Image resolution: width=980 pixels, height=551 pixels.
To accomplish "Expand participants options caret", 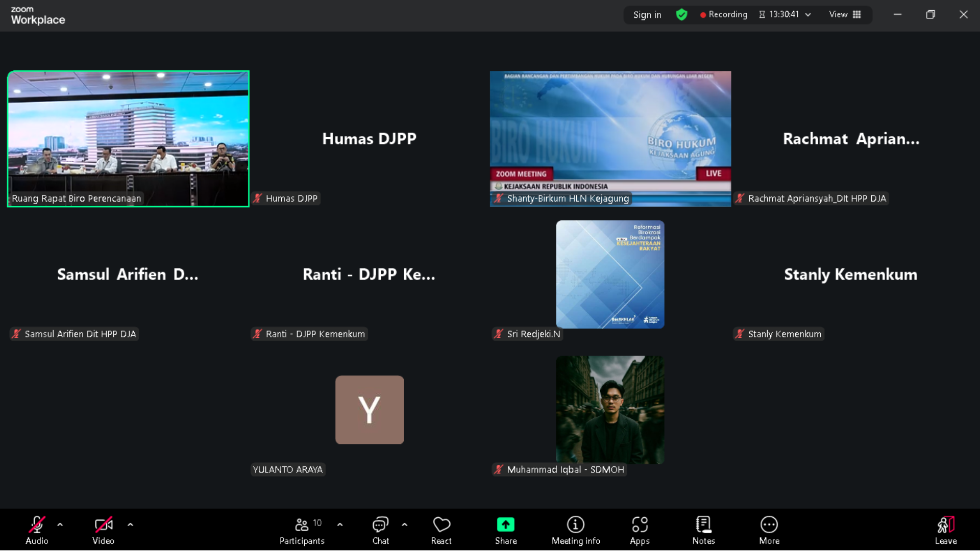I will click(x=340, y=524).
